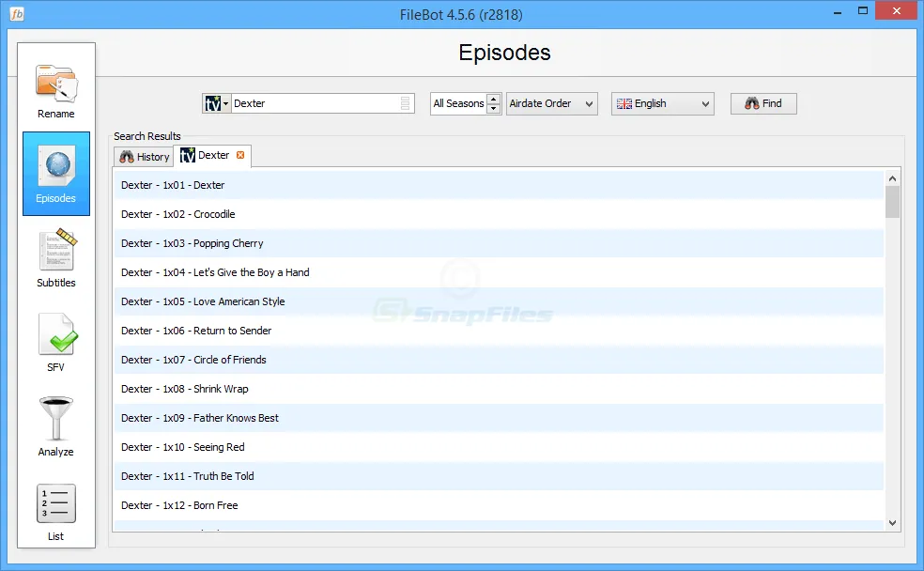Open the TV database source selector icon
The width and height of the screenshot is (924, 571).
click(216, 103)
